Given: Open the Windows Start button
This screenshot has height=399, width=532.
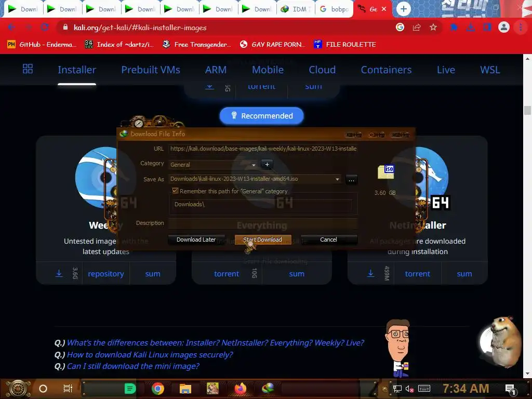Looking at the screenshot, I should [18, 389].
